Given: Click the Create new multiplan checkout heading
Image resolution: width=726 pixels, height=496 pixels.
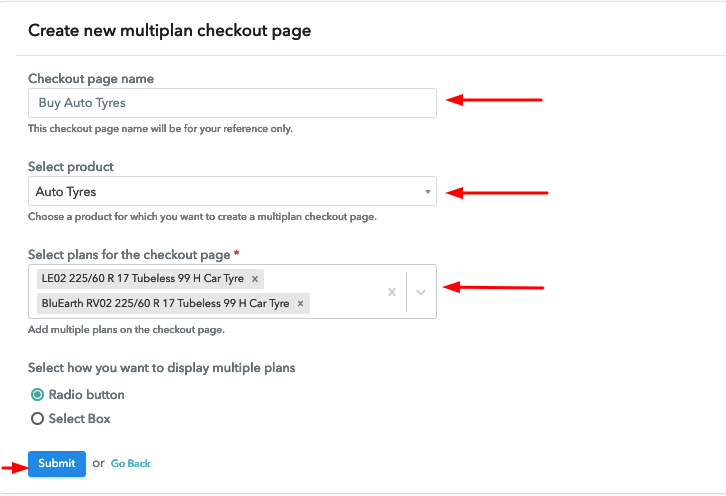Looking at the screenshot, I should [169, 31].
